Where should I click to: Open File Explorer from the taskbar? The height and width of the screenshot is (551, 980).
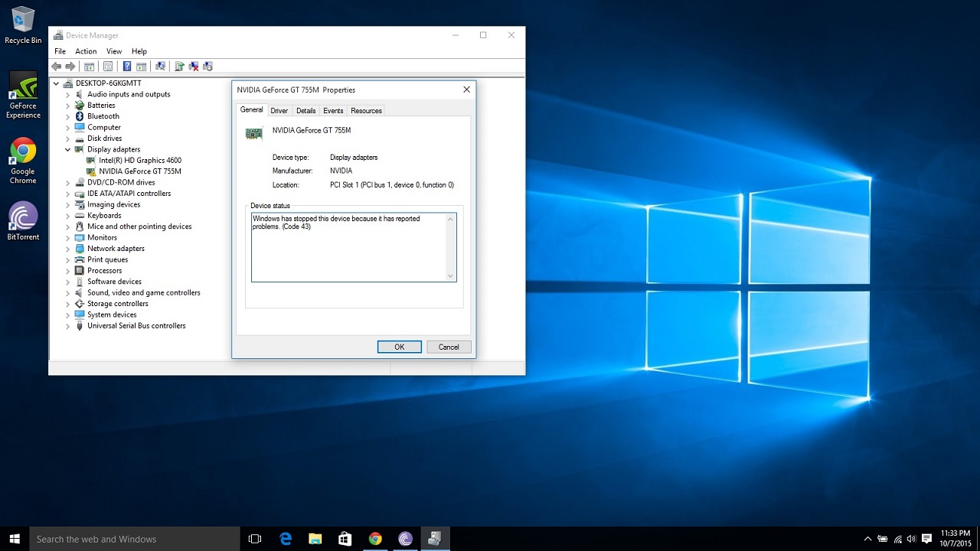coord(315,539)
